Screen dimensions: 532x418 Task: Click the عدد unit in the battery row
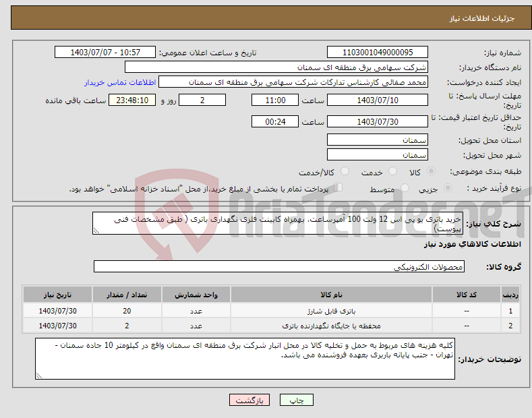click(x=196, y=311)
